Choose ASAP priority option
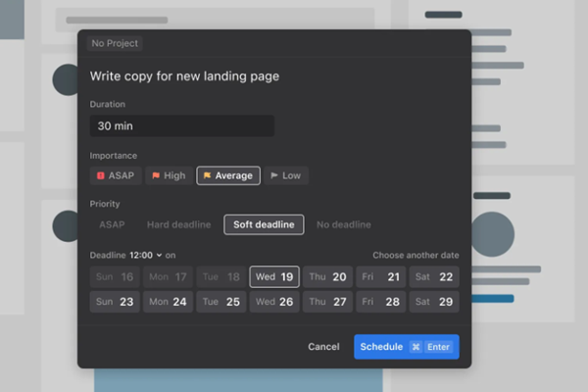This screenshot has height=392, width=588. coord(112,224)
